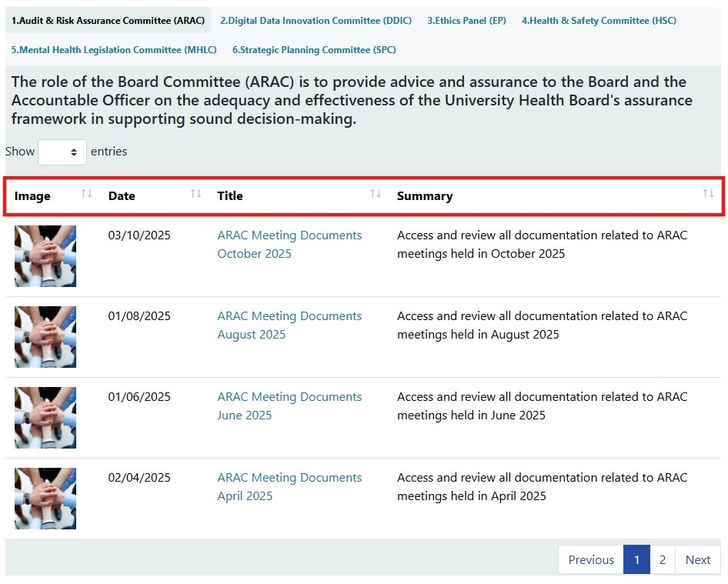Go to page 2 of entries
The width and height of the screenshot is (728, 584).
pos(663,559)
